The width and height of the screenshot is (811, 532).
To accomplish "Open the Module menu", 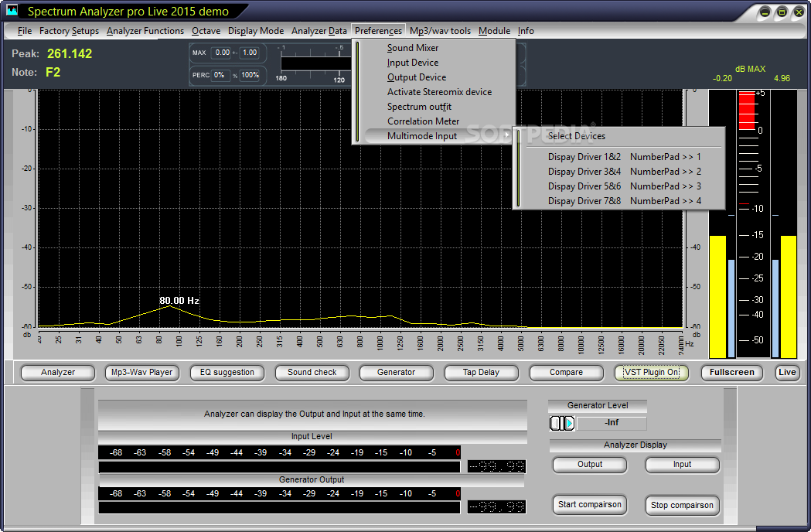I will 494,31.
